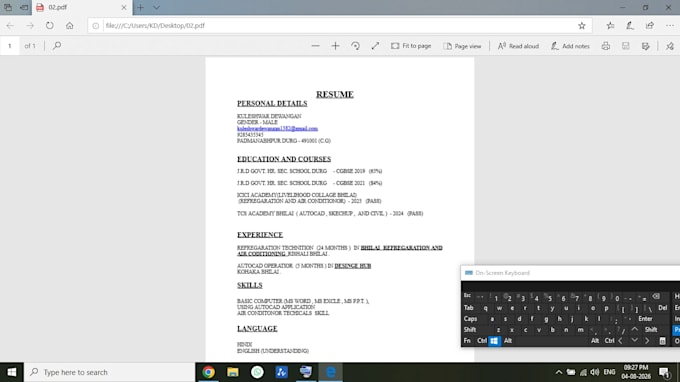Click the On-Screen Keyboard title bar
This screenshot has height=382, width=680.
(570, 273)
